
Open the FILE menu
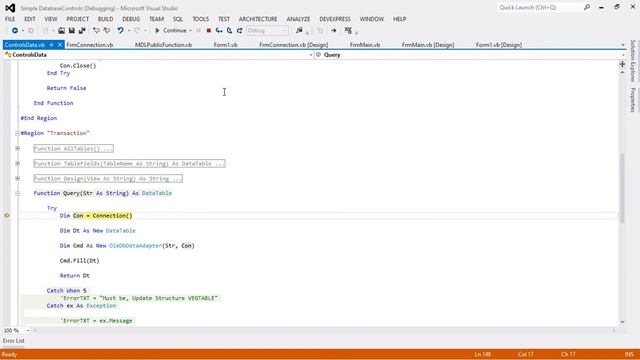pyautogui.click(x=10, y=19)
